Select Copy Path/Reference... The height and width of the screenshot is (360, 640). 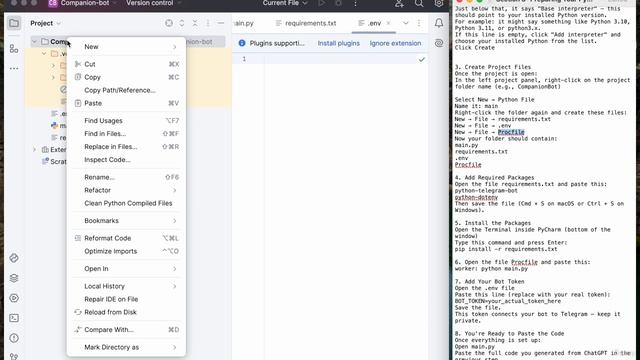click(126, 90)
